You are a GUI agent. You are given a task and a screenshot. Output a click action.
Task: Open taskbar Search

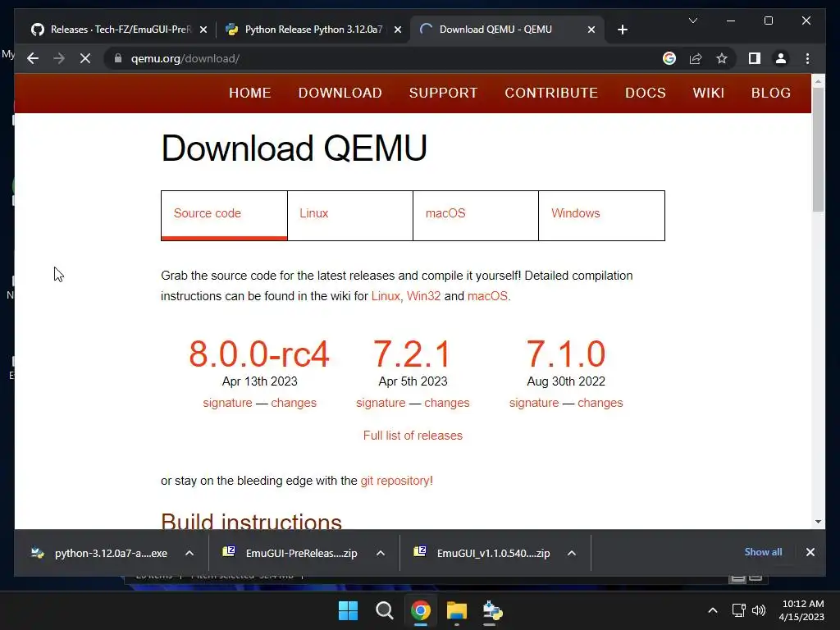point(384,610)
